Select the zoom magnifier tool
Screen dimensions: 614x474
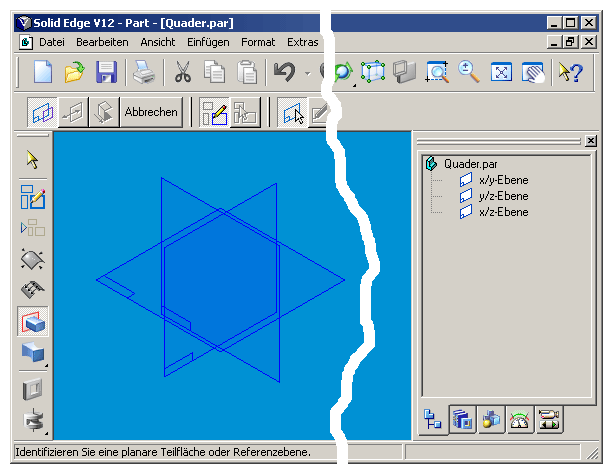point(469,72)
